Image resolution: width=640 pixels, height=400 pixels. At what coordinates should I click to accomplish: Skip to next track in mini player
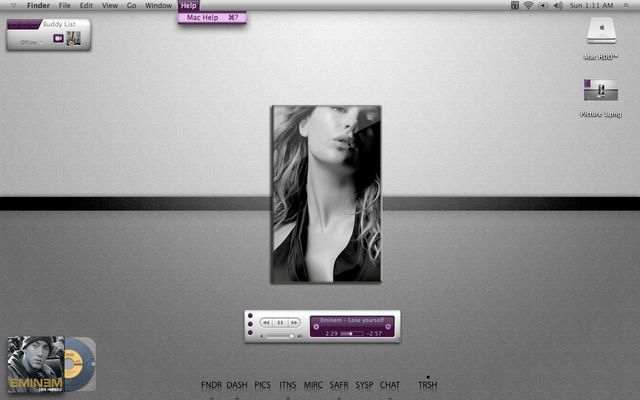[x=293, y=323]
